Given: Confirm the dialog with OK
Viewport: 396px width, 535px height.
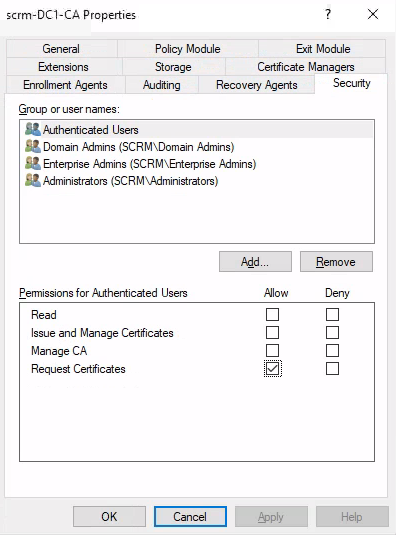Looking at the screenshot, I should [109, 517].
